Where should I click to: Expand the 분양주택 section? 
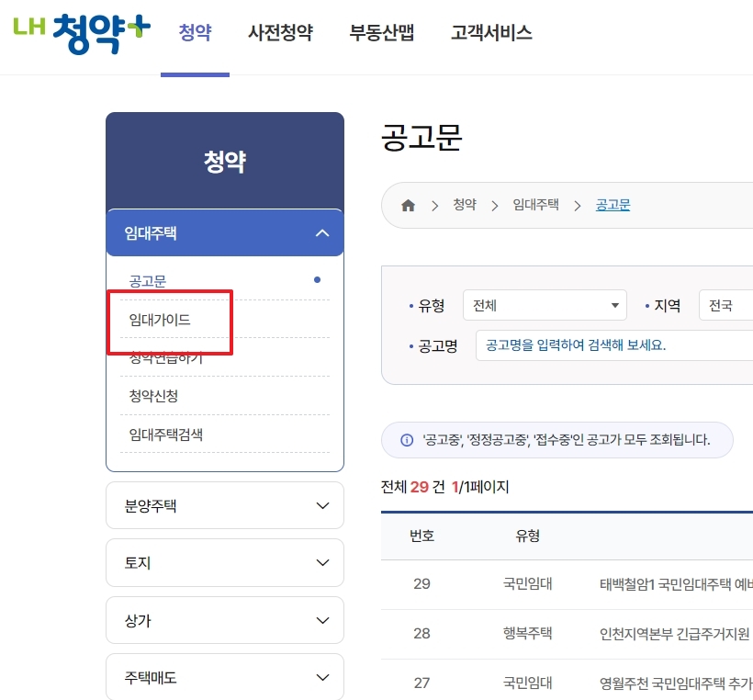[x=225, y=504]
